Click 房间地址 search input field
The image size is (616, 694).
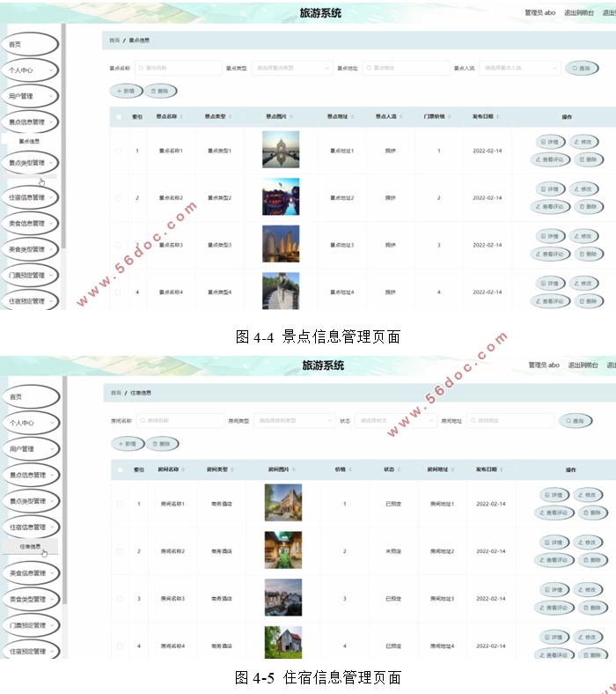(510, 420)
